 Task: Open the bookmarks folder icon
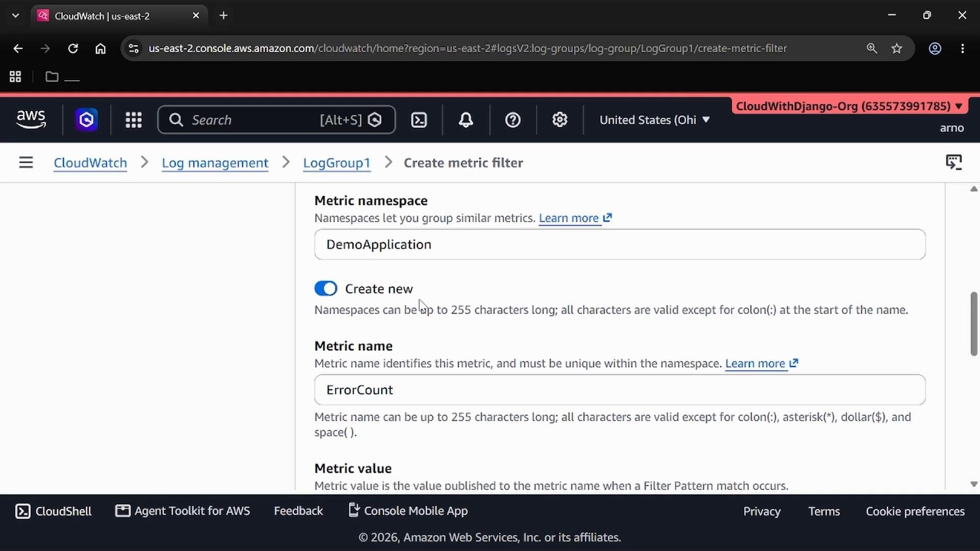click(x=52, y=77)
